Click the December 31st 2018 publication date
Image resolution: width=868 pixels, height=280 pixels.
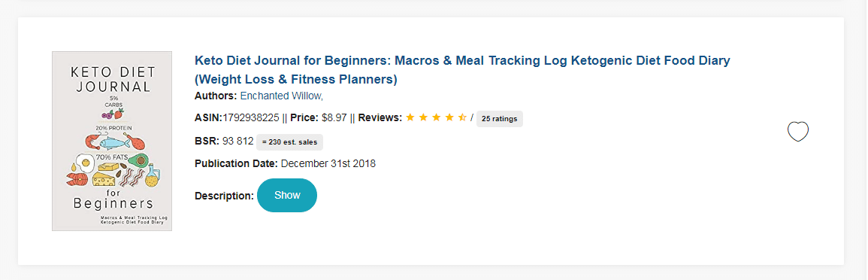click(x=328, y=163)
